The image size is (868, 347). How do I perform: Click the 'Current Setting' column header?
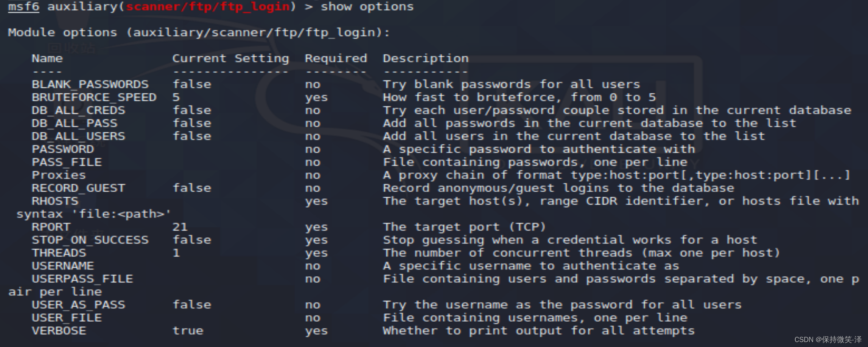[230, 59]
